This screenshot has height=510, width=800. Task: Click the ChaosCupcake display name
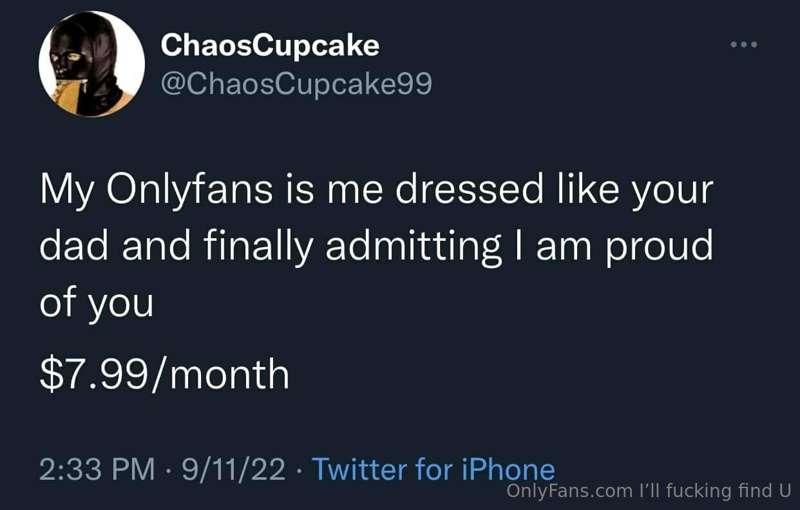pyautogui.click(x=270, y=45)
